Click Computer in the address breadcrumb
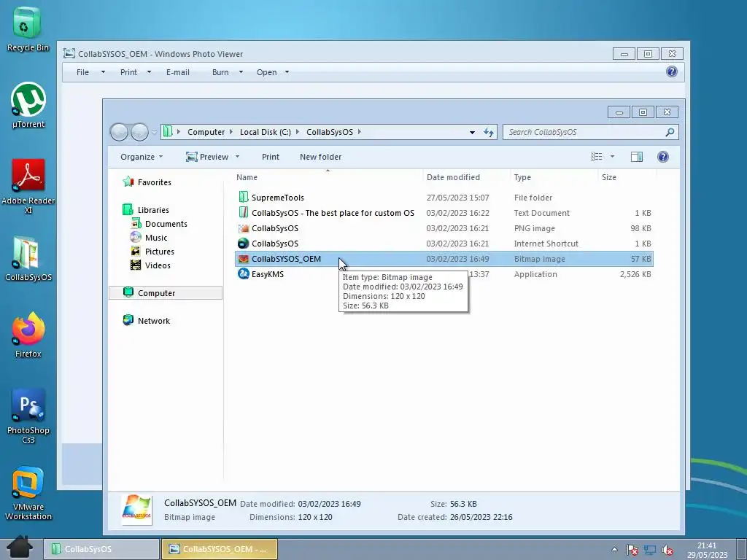Screen dimensions: 747x560 click(x=206, y=132)
